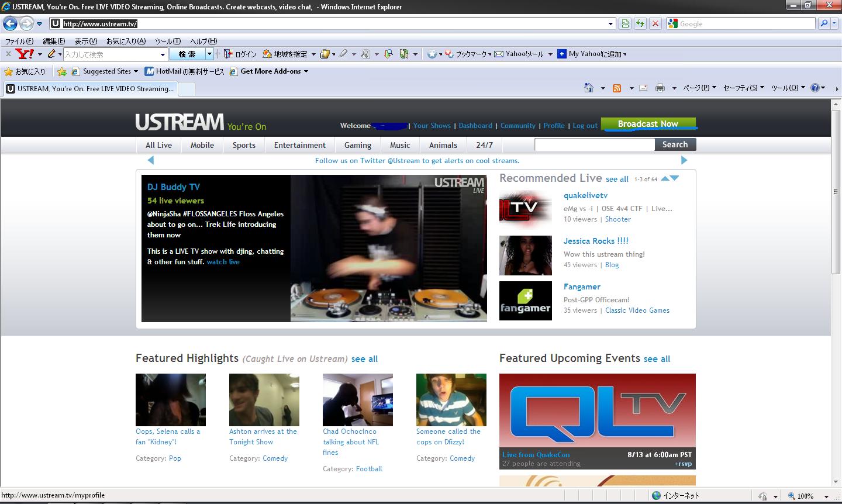This screenshot has height=504, width=842.
Task: Open the ファイル(F) menu
Action: click(x=19, y=41)
